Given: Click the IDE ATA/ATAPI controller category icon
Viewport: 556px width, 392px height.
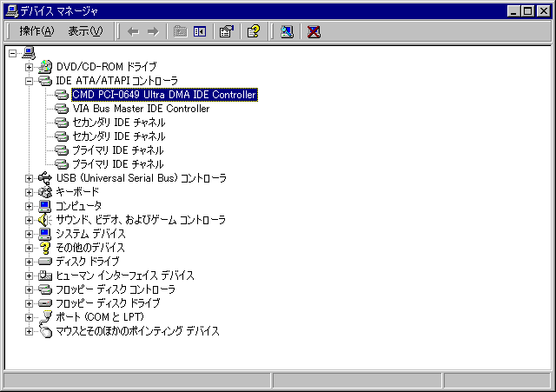Looking at the screenshot, I should [45, 81].
